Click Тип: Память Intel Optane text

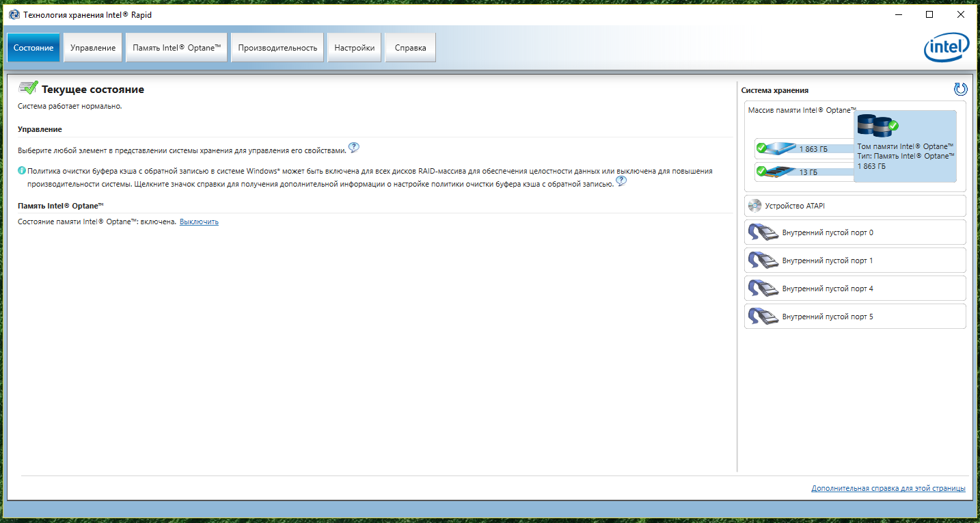click(x=905, y=156)
